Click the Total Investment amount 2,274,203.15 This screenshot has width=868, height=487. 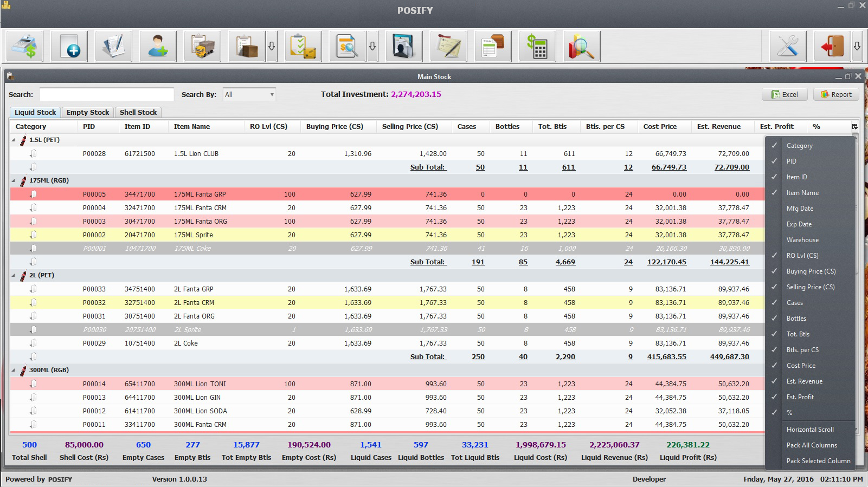click(416, 94)
